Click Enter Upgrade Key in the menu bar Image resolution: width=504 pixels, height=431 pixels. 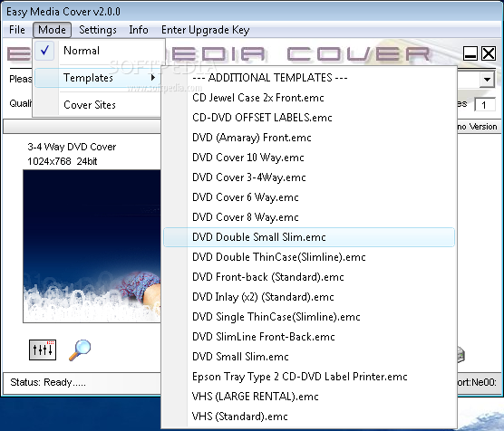coord(206,30)
